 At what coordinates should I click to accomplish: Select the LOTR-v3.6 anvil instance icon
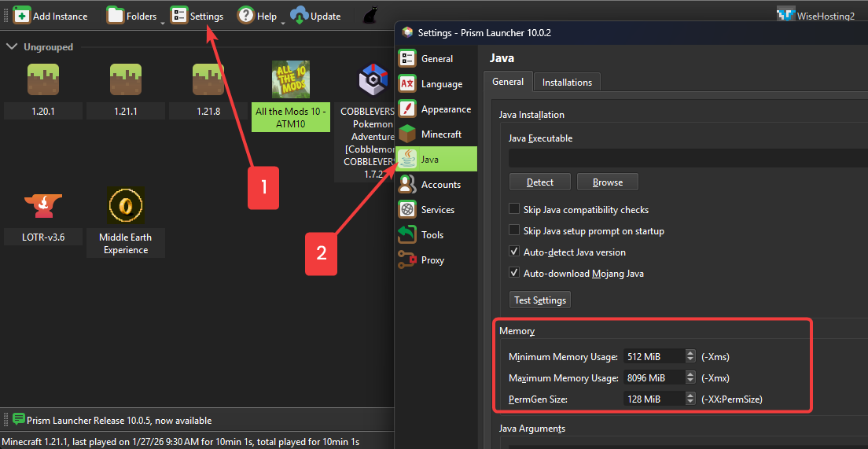[42, 205]
